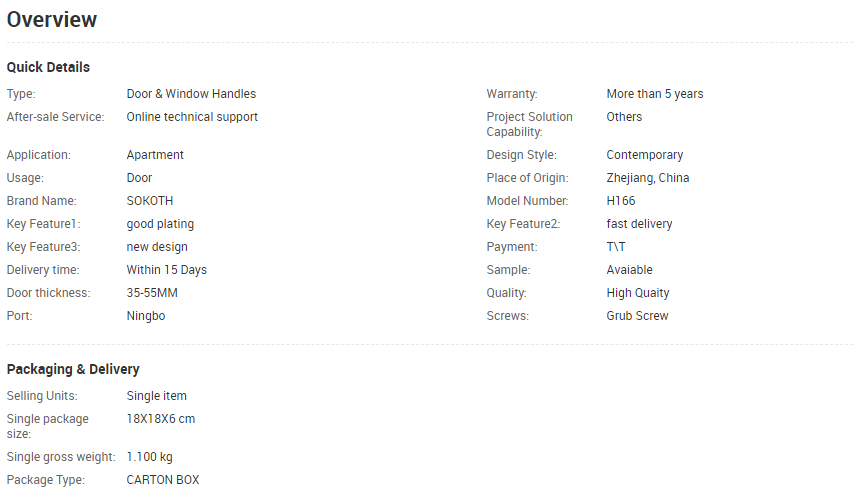The image size is (853, 494).
Task: Click the SOKOTH brand name
Action: pyautogui.click(x=150, y=201)
